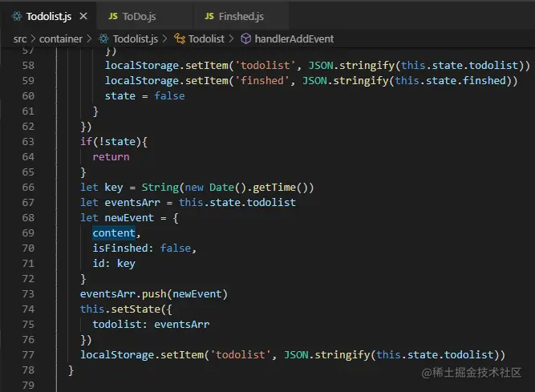Click line number 77
Viewport: 535px width, 392px height.
click(28, 355)
